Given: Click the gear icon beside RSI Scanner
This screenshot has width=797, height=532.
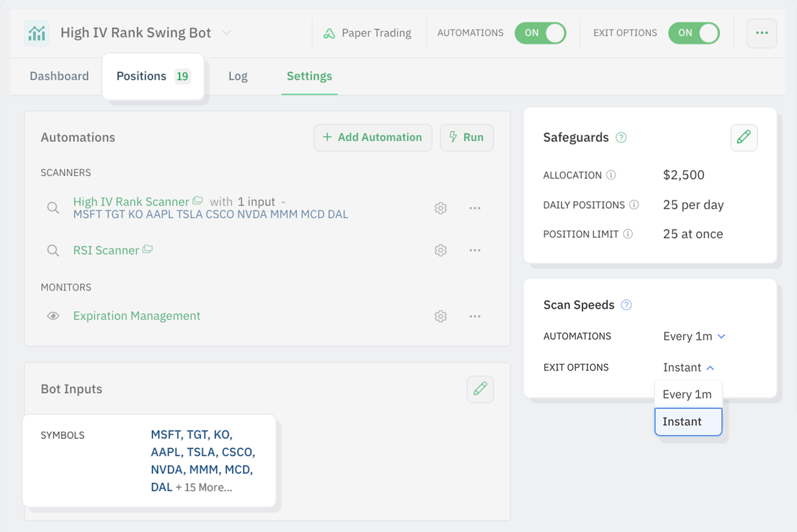Looking at the screenshot, I should [x=440, y=250].
